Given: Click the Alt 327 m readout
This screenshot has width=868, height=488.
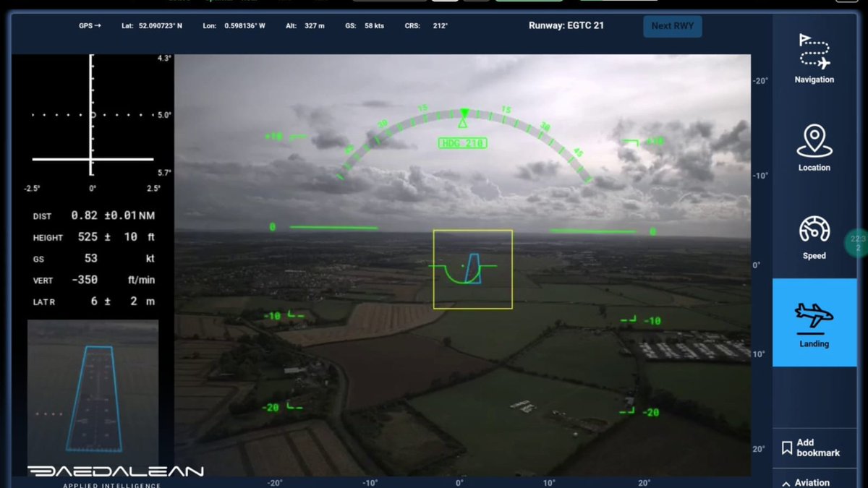Looking at the screenshot, I should click(x=305, y=25).
